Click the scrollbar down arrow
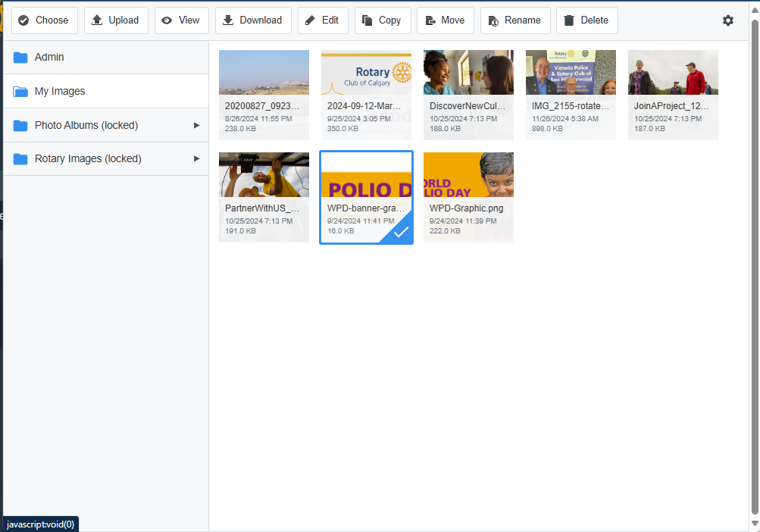 (x=754, y=523)
